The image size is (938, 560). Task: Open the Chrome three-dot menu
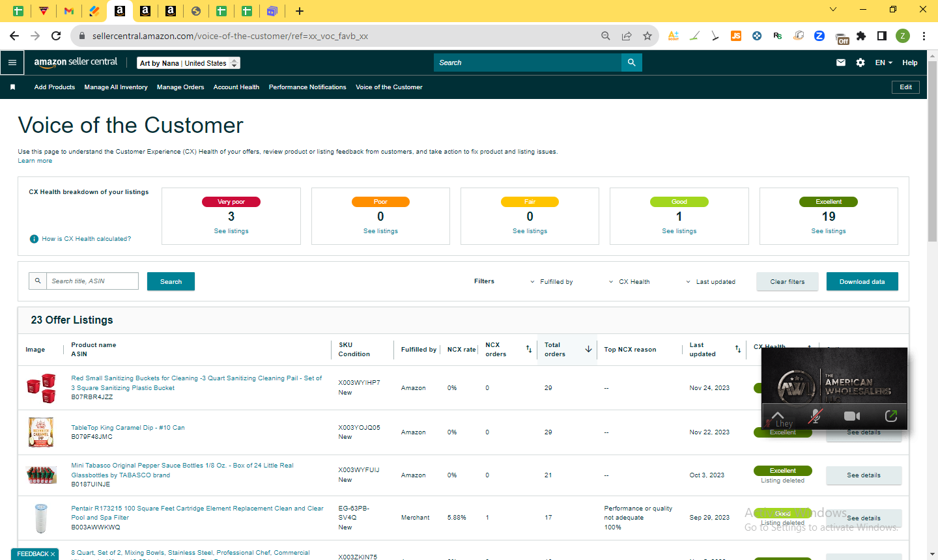click(x=924, y=36)
